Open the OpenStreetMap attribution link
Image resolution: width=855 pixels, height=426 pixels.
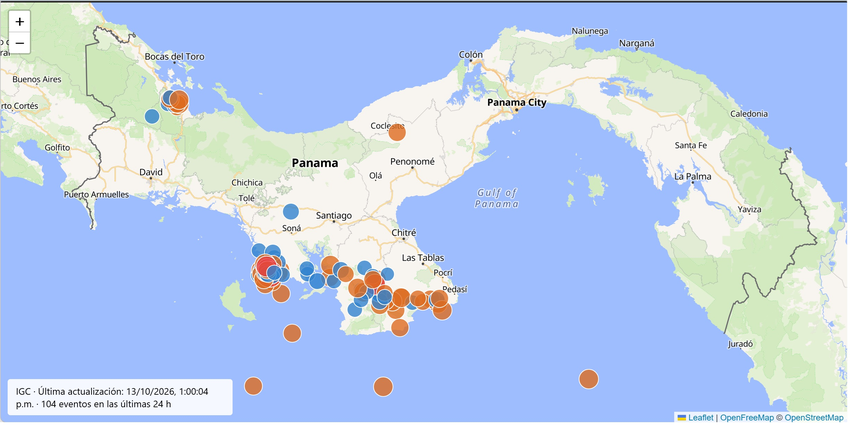816,418
